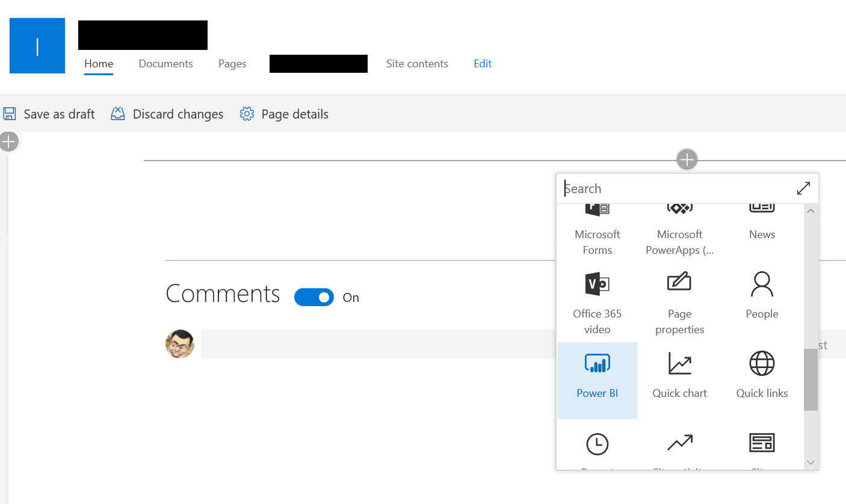Viewport: 846px width, 504px height.
Task: Choose the Office 365 video web part
Action: click(597, 302)
